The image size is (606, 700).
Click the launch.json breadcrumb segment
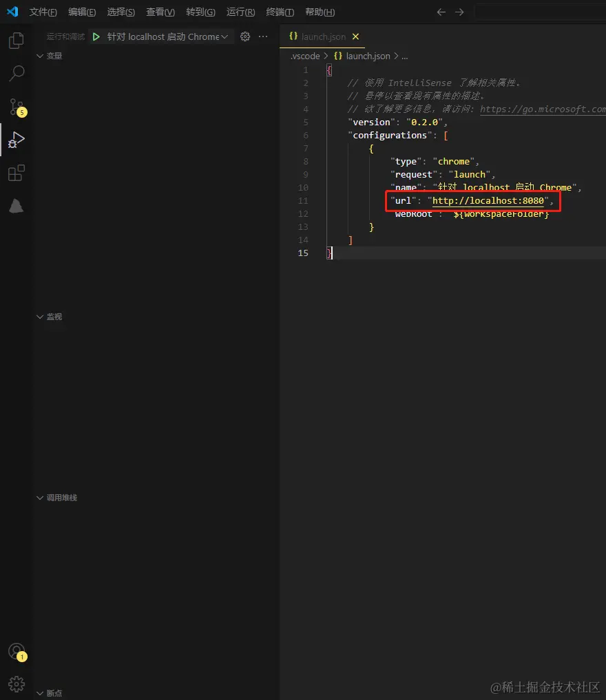[x=368, y=56]
